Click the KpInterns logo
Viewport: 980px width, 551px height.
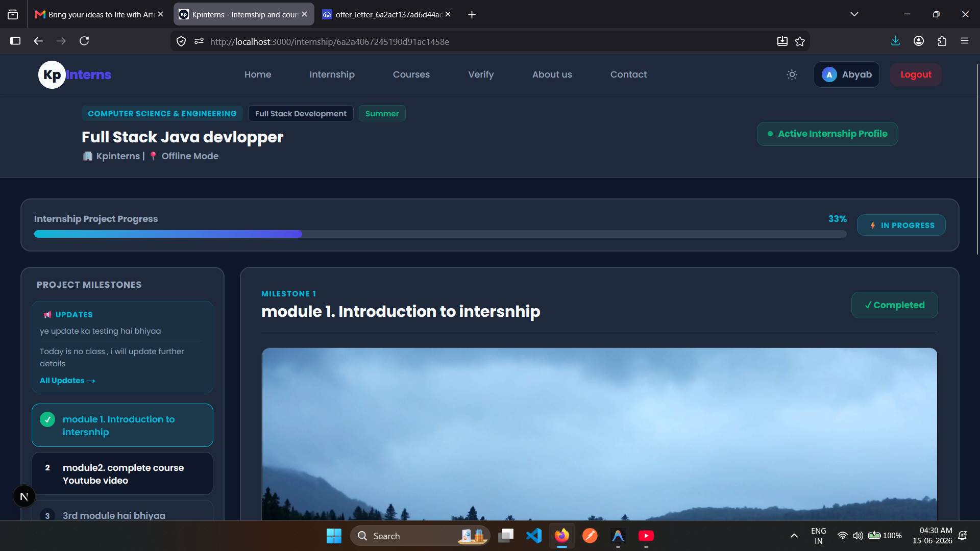click(x=75, y=74)
